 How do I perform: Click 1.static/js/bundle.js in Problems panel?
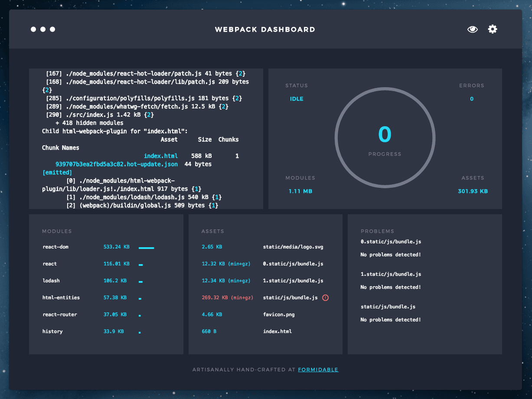tap(391, 274)
